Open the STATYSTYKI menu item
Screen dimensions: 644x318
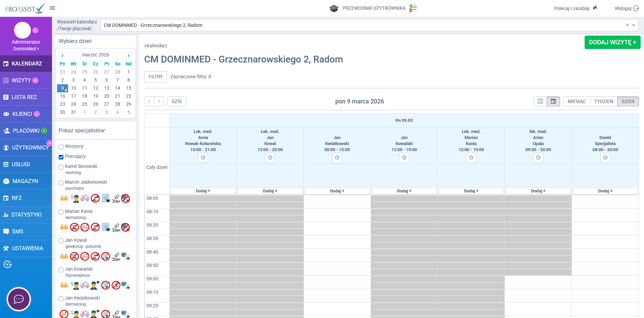click(26, 215)
